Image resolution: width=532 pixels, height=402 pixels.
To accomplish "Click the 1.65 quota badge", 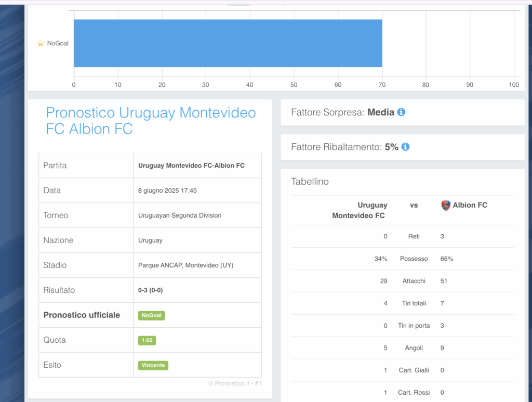I will (147, 340).
